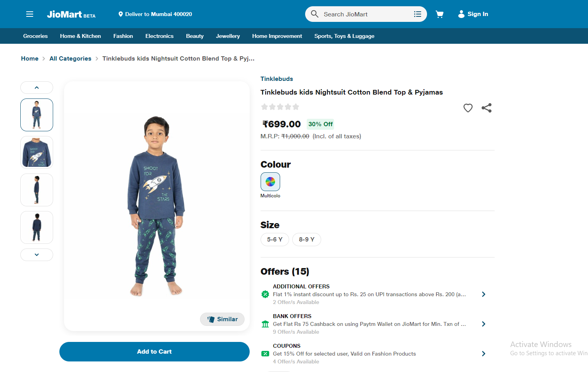Expand the Bank Offers details

(x=483, y=324)
